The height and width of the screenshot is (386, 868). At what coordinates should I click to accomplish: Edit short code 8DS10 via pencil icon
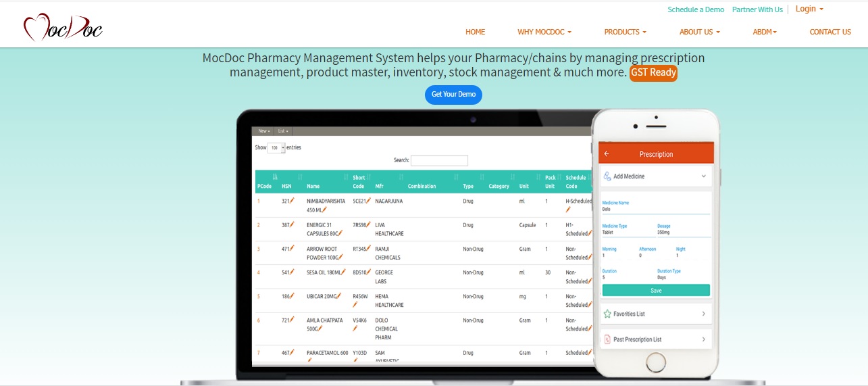pos(368,272)
